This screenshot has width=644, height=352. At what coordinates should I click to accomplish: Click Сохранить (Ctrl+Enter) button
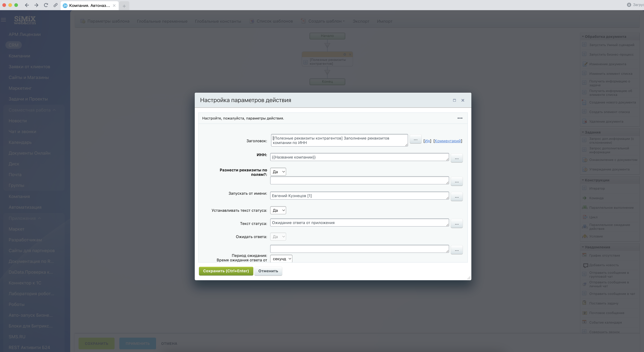226,271
